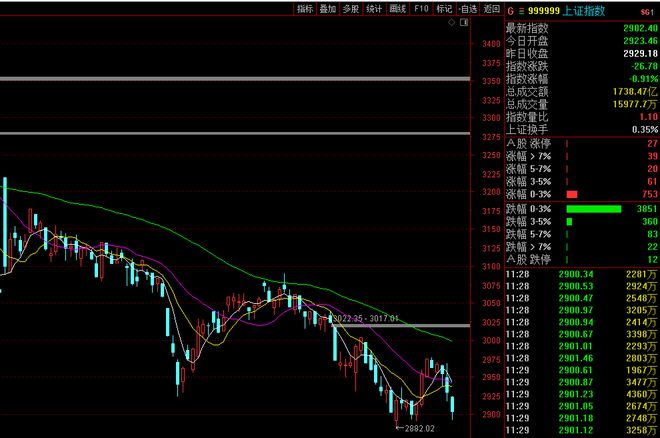Click stock code 999999

(x=544, y=11)
